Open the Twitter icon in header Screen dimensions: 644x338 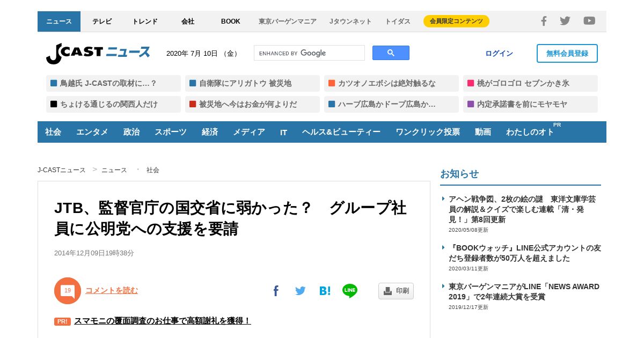click(565, 21)
